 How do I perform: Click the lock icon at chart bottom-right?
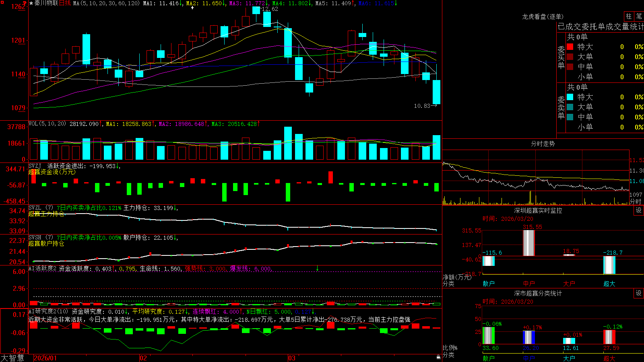pos(438,357)
